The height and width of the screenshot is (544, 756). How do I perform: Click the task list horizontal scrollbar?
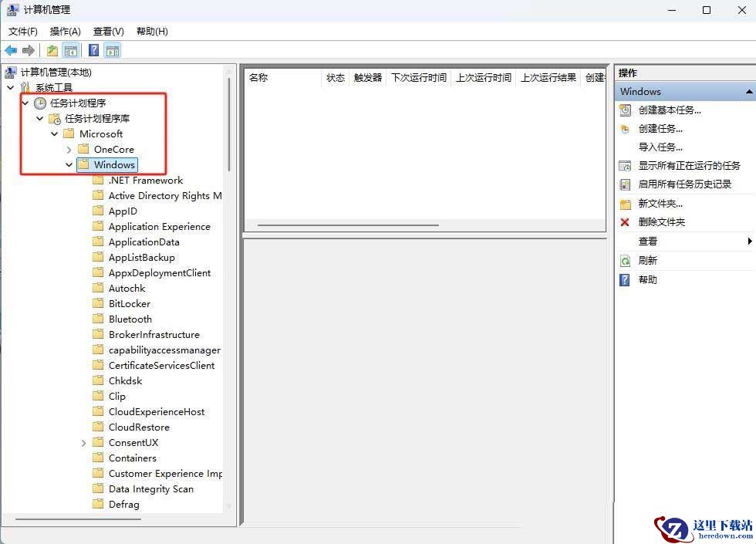[x=348, y=225]
